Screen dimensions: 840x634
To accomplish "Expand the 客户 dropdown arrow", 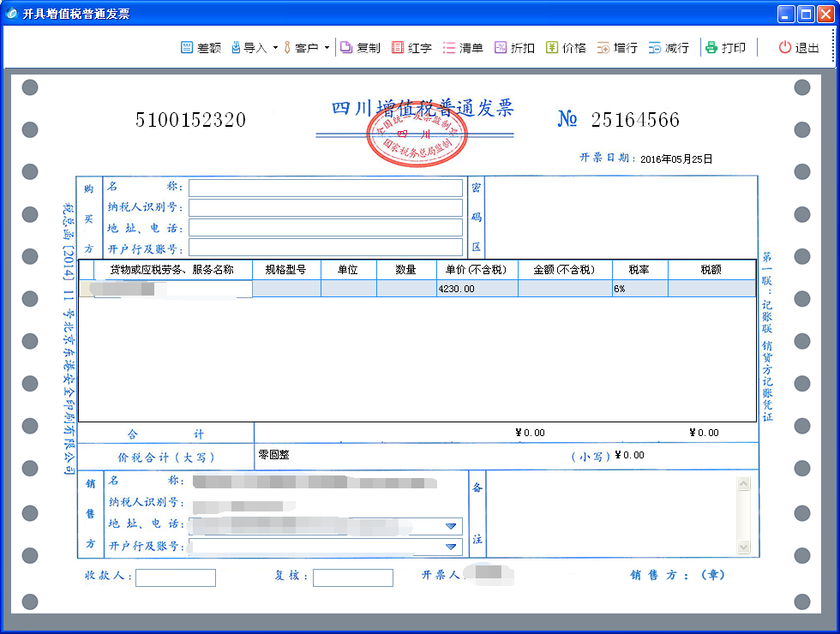I will pyautogui.click(x=327, y=48).
